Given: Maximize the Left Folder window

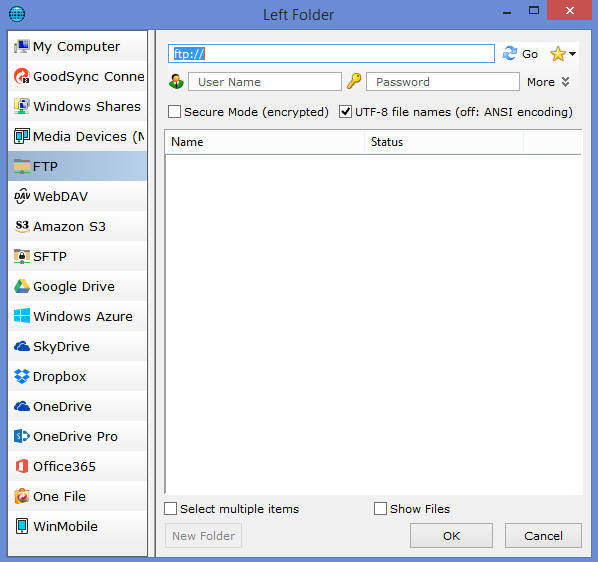Looking at the screenshot, I should [534, 10].
